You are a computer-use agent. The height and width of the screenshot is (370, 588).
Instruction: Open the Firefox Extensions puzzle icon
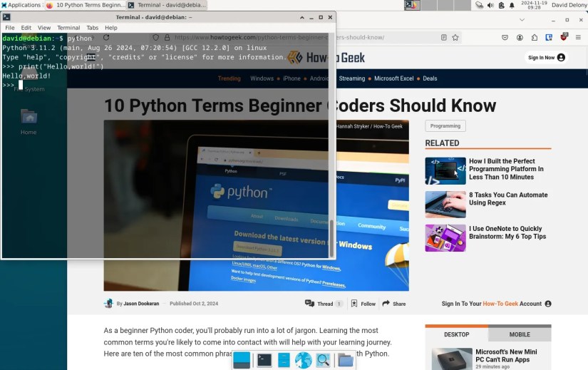[535, 37]
